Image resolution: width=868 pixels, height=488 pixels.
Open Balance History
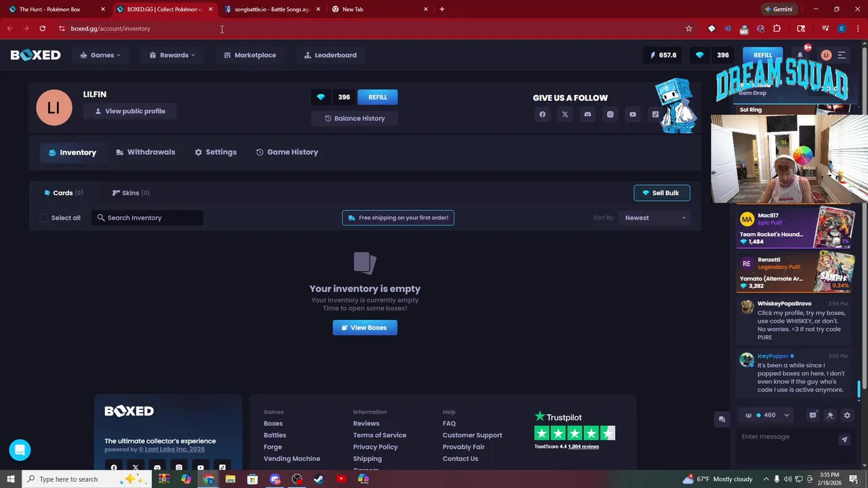click(x=355, y=119)
